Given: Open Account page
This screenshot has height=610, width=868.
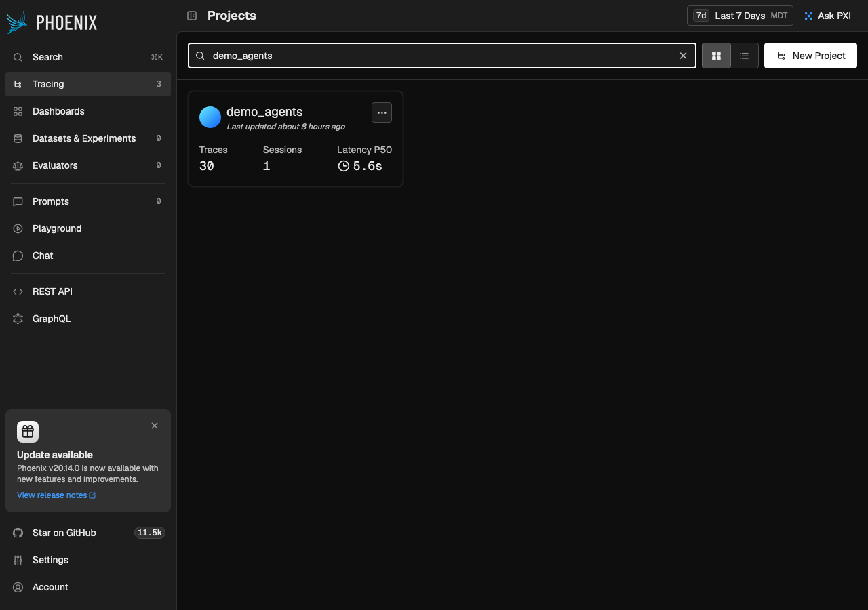Looking at the screenshot, I should [x=88, y=587].
